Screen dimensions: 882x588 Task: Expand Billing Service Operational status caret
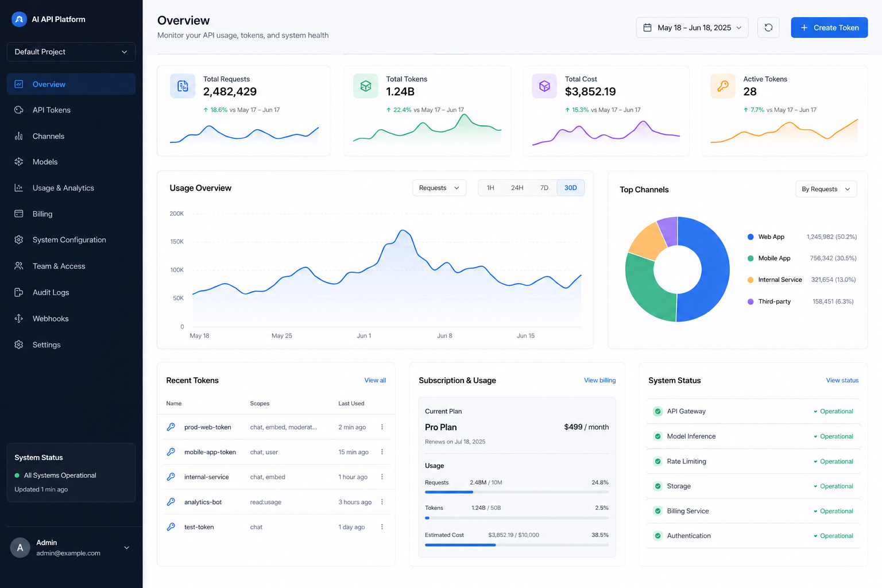tap(815, 511)
